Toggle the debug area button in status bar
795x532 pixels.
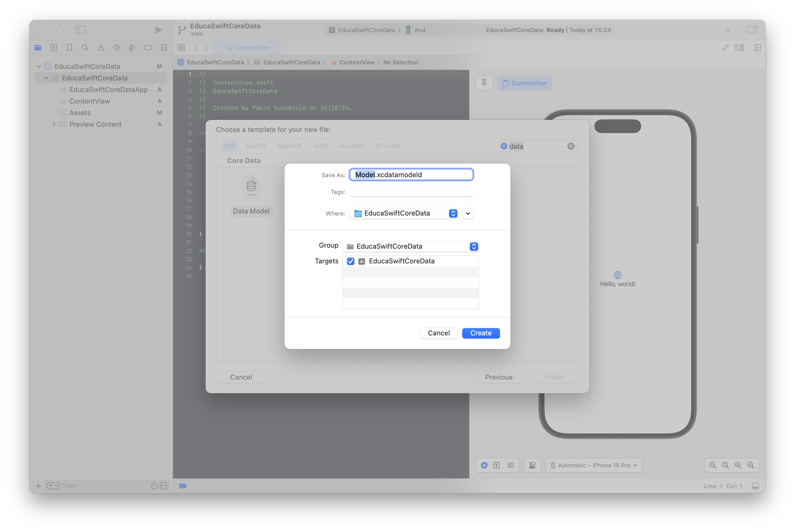pos(755,486)
